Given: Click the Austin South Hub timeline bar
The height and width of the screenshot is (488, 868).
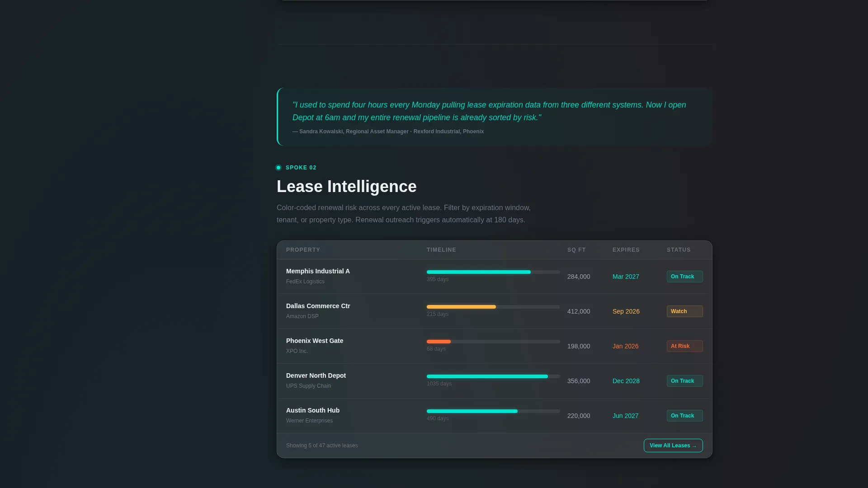Looking at the screenshot, I should tap(493, 411).
